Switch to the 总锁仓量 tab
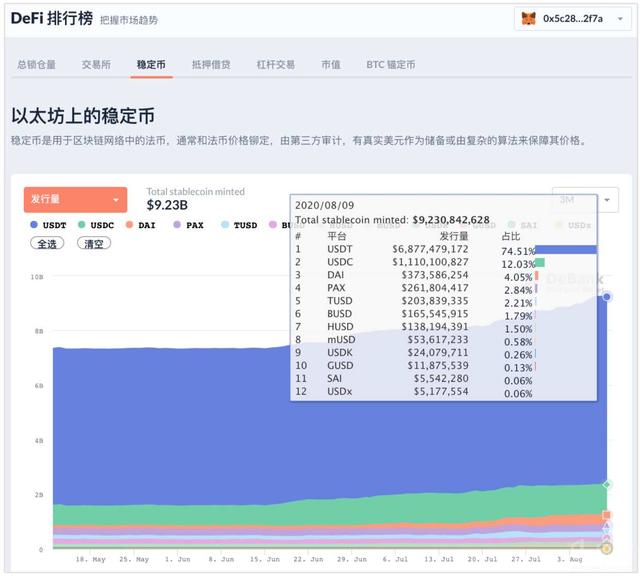This screenshot has width=640, height=576. [36, 64]
